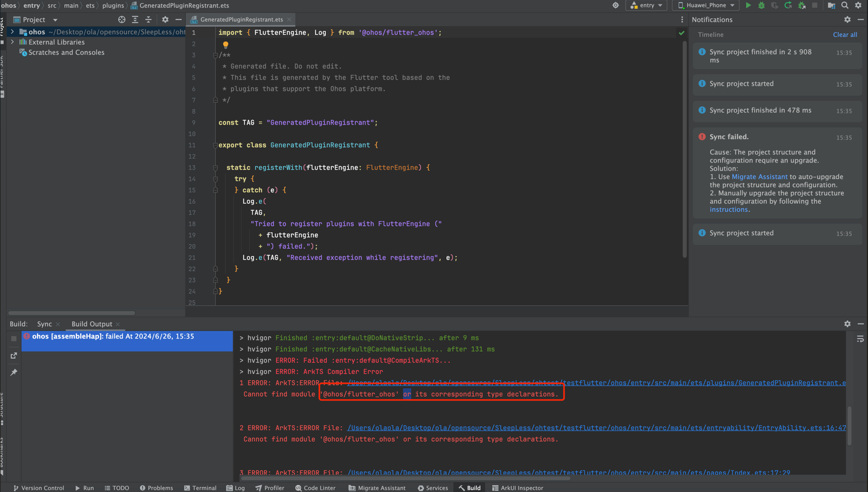Open the ArkUI Inspector tool window
The image size is (868, 492).
(517, 488)
